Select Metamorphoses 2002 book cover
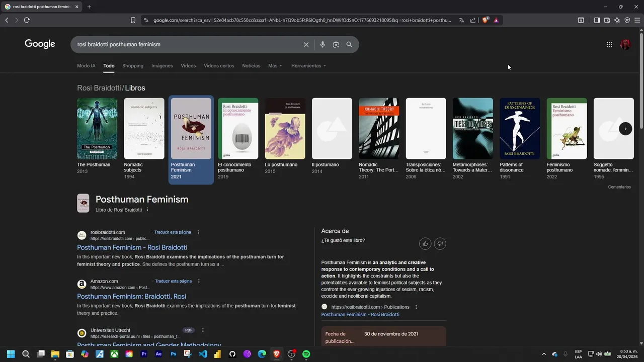The image size is (644, 362). click(x=473, y=129)
